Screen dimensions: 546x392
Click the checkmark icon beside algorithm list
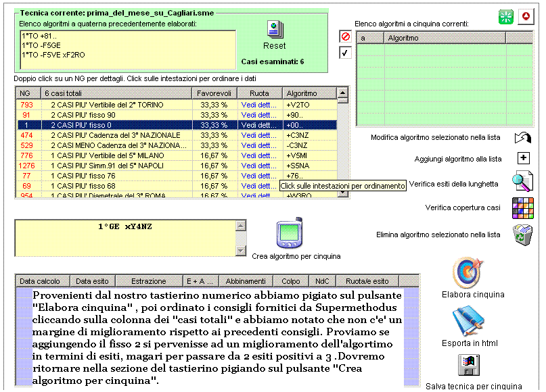(345, 53)
